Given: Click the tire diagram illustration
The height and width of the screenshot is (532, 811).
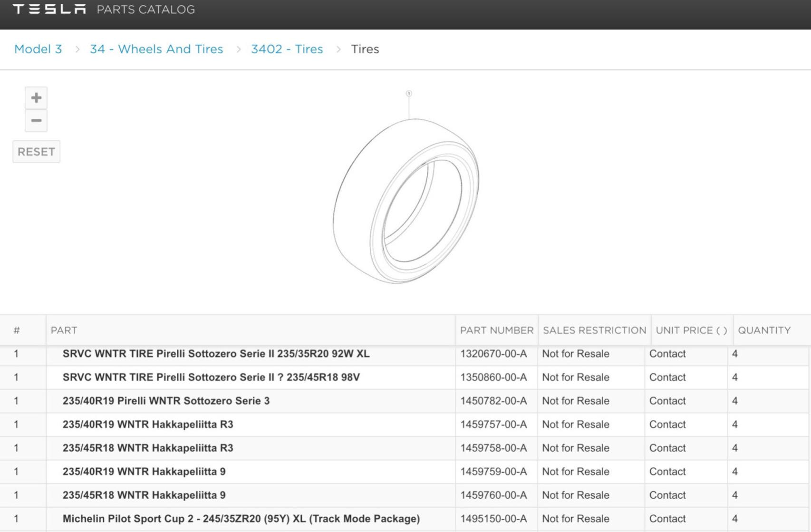Looking at the screenshot, I should pyautogui.click(x=406, y=201).
